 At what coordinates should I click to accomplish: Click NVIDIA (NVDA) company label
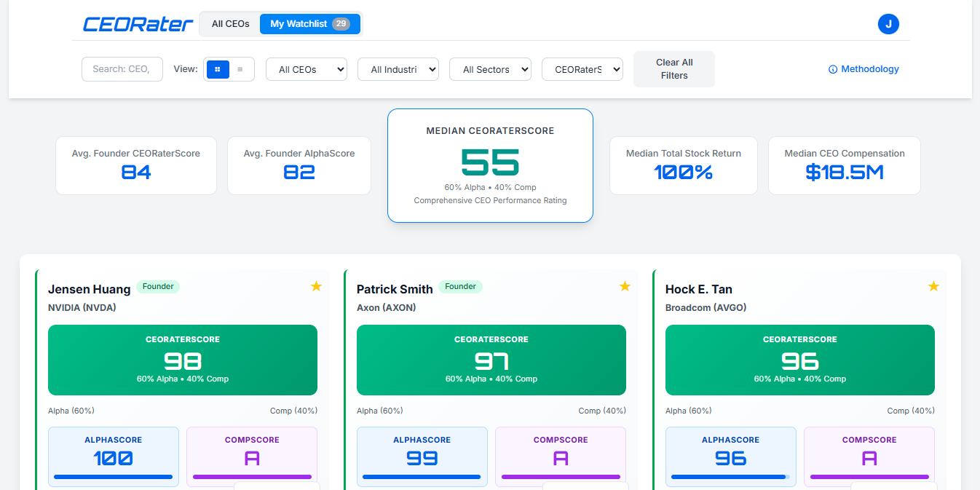pos(82,307)
